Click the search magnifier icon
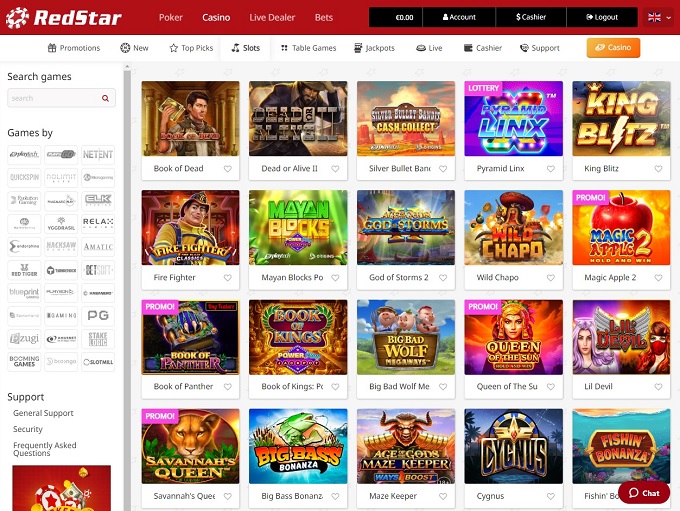The width and height of the screenshot is (680, 511). (x=105, y=98)
